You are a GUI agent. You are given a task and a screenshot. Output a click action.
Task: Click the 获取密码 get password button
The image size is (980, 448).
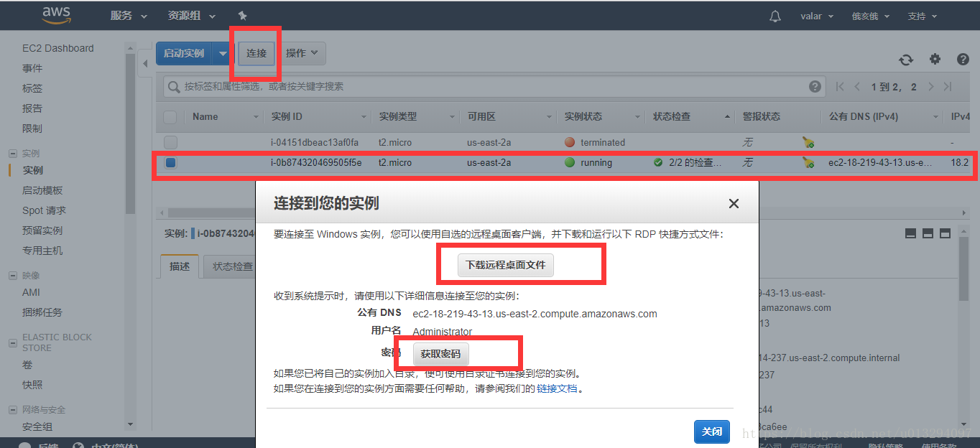(440, 354)
